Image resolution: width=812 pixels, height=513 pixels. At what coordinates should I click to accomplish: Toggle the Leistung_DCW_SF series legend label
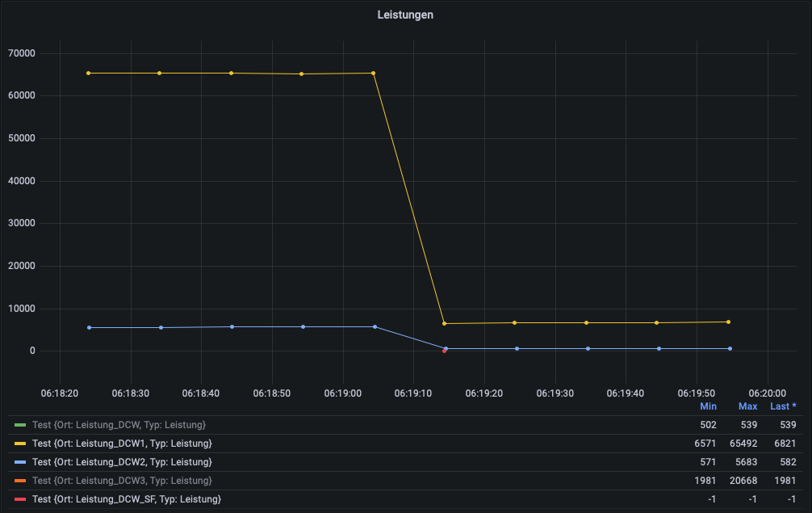click(x=127, y=499)
